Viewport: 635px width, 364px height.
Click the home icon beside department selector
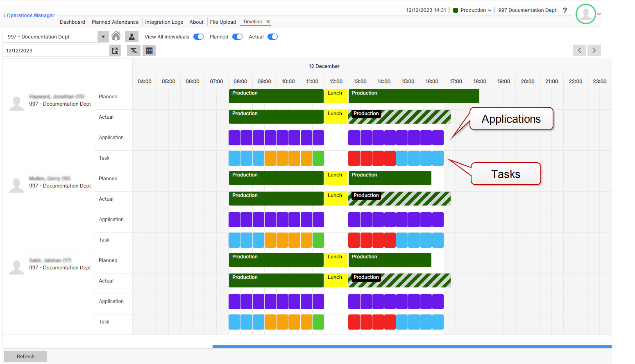pos(116,36)
